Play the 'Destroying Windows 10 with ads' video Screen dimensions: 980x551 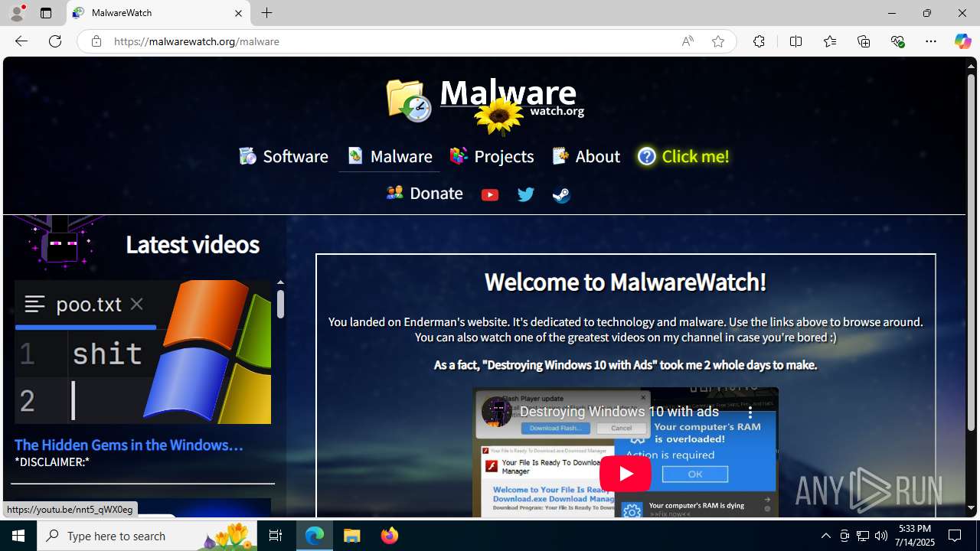click(x=626, y=473)
